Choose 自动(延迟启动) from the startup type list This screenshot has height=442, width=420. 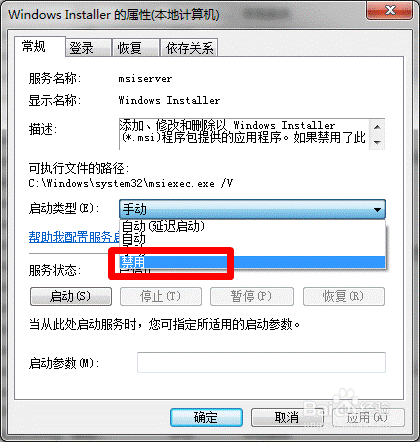tap(252, 226)
